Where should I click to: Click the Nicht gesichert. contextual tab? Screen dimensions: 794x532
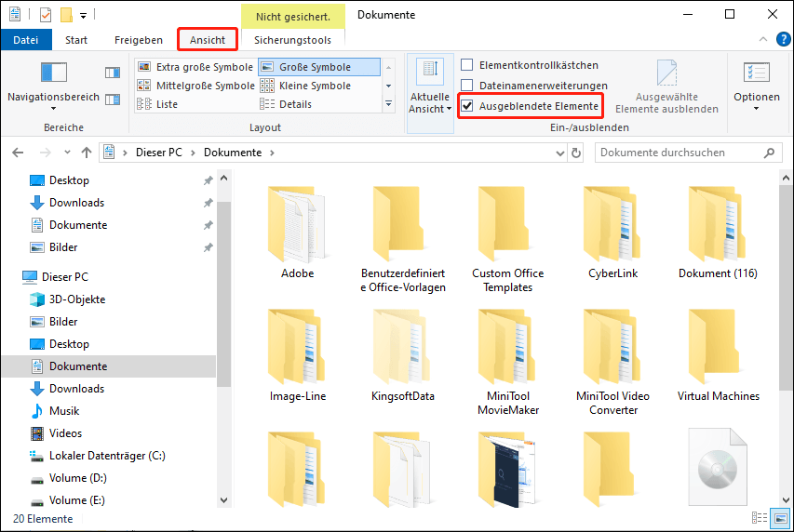click(x=292, y=16)
